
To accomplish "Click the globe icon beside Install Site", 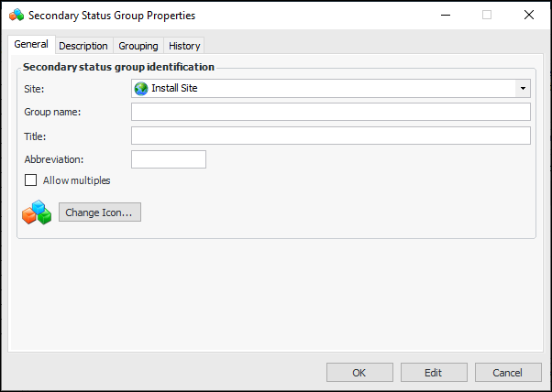I will tap(140, 89).
